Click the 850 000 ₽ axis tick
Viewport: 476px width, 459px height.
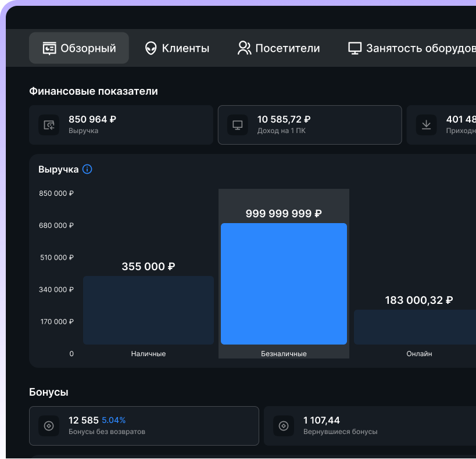click(x=56, y=193)
